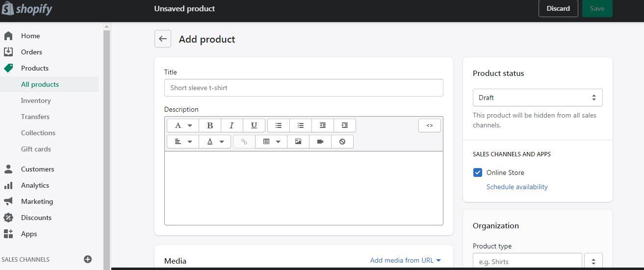Expand the Add media from URL menu

click(406, 260)
